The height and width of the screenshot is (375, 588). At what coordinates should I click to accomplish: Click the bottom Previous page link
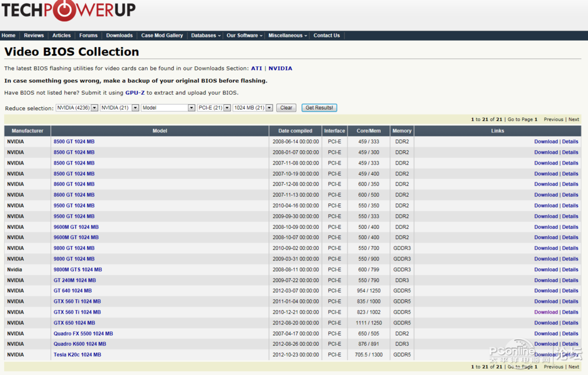[553, 367]
